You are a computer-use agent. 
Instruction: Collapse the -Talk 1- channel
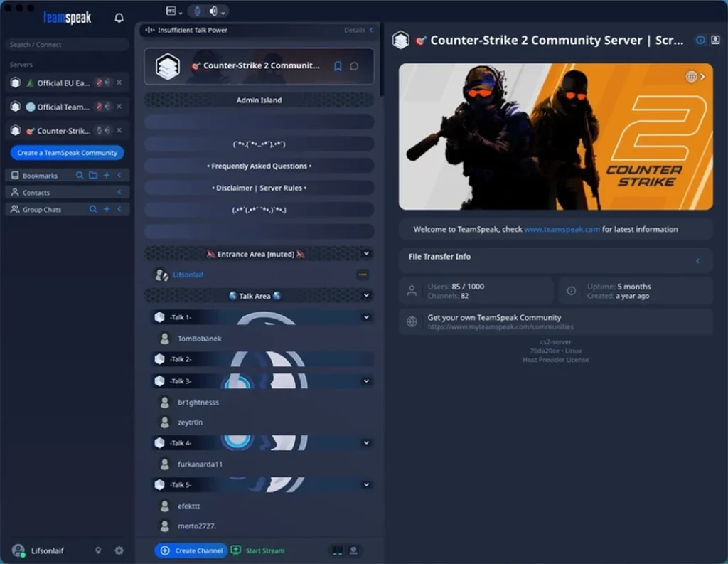366,317
